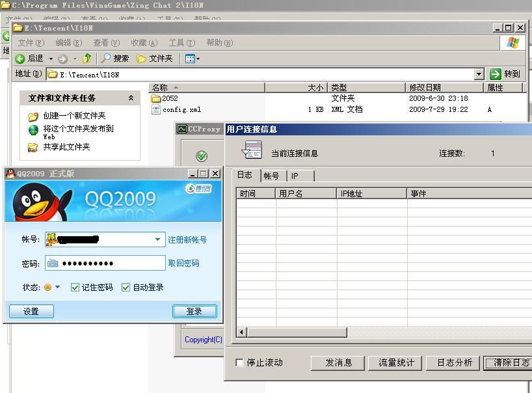This screenshot has width=532, height=393.
Task: Open the Help menu in Explorer
Action: [220, 43]
